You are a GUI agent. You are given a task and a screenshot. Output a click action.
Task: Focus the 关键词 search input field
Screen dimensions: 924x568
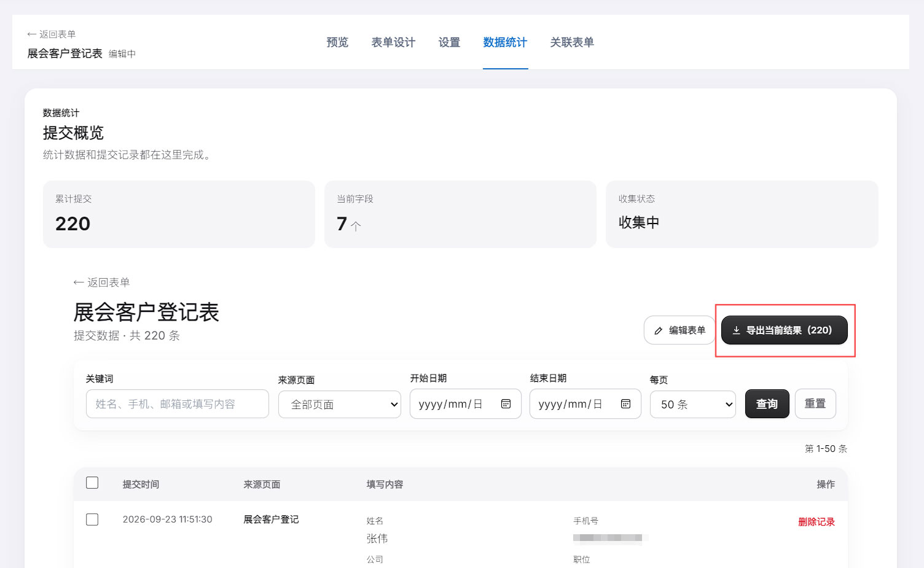(178, 404)
